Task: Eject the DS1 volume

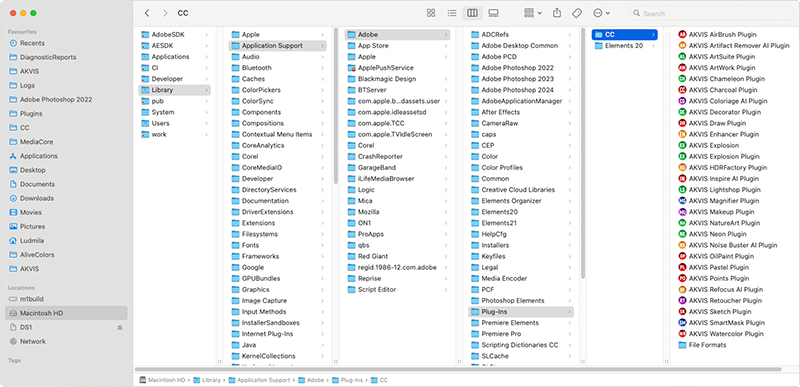Action: (x=120, y=327)
